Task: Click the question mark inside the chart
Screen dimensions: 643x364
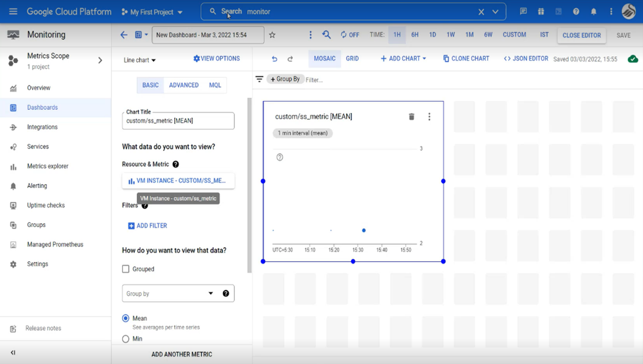Action: 279,157
